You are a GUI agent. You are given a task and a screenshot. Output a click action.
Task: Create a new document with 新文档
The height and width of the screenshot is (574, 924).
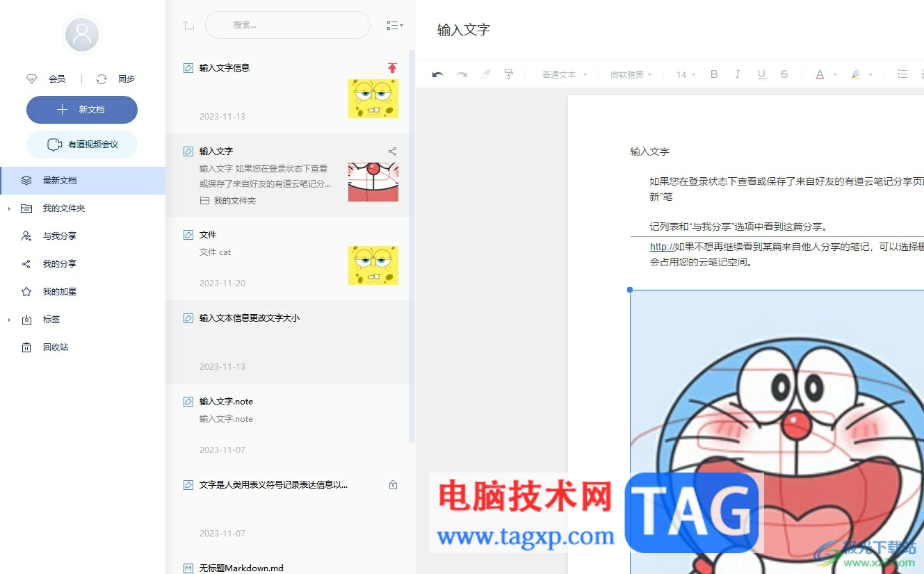tap(82, 110)
